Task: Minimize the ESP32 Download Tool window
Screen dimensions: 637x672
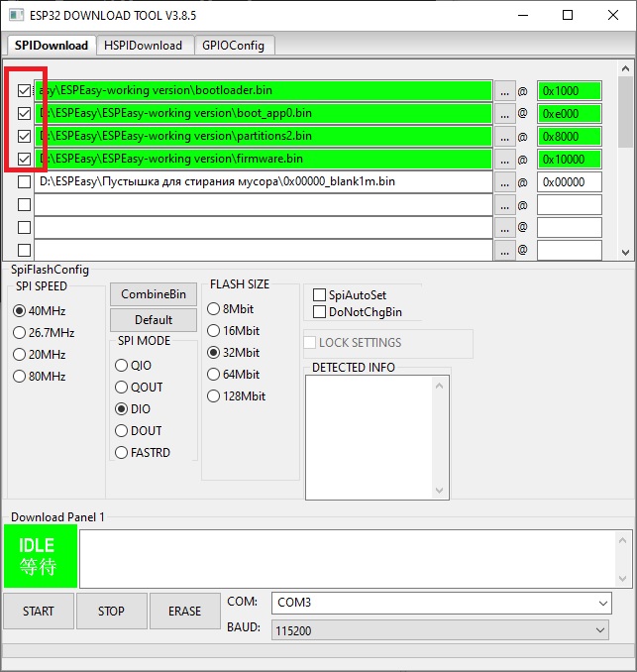Action: pyautogui.click(x=523, y=16)
